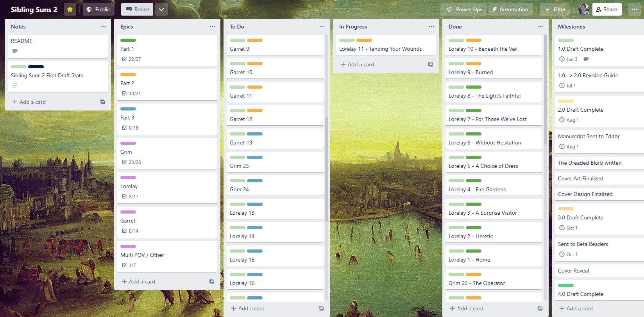This screenshot has height=317, width=644.
Task: Open the README card
Action: 58,46
